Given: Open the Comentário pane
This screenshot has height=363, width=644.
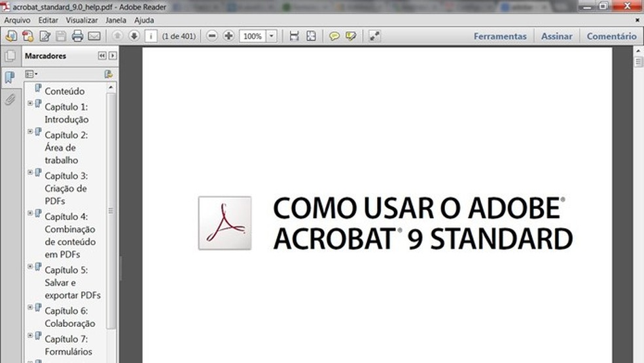Looking at the screenshot, I should coord(611,36).
